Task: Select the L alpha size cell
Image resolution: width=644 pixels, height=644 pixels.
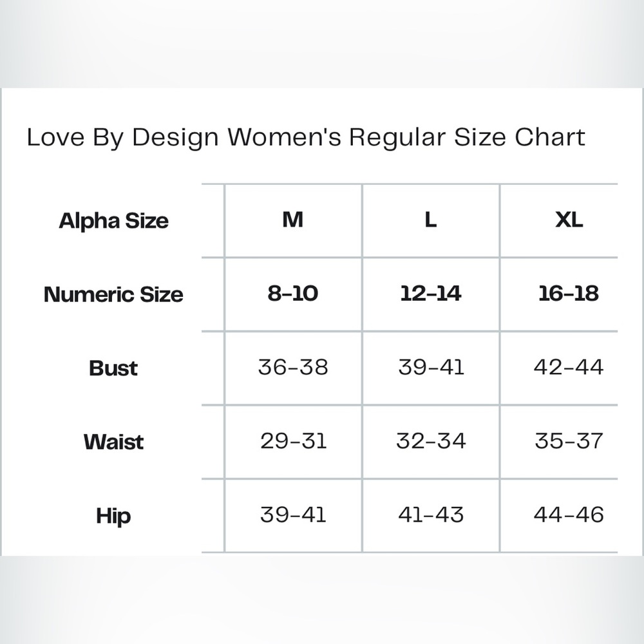Action: click(430, 220)
